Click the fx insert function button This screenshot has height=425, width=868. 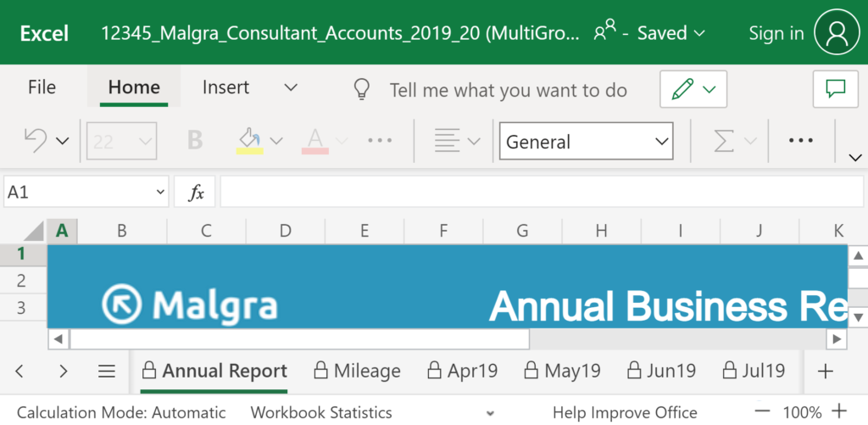point(195,193)
